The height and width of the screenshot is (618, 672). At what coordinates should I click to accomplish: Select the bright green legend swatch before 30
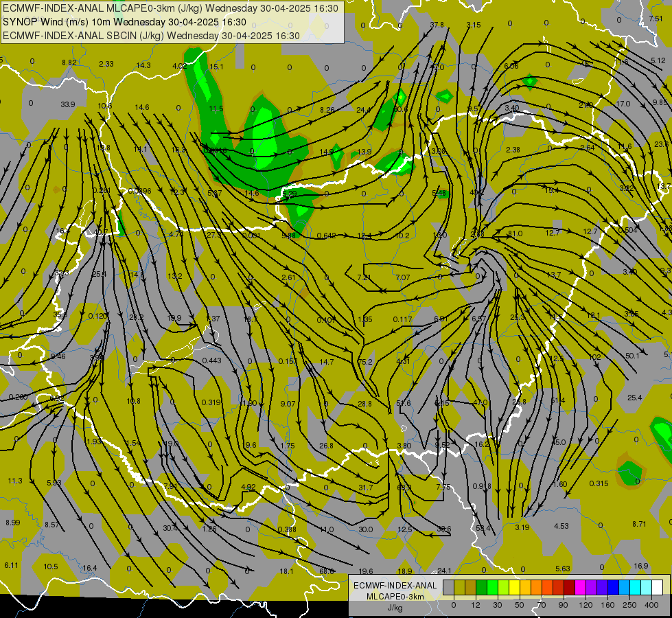pos(493,587)
